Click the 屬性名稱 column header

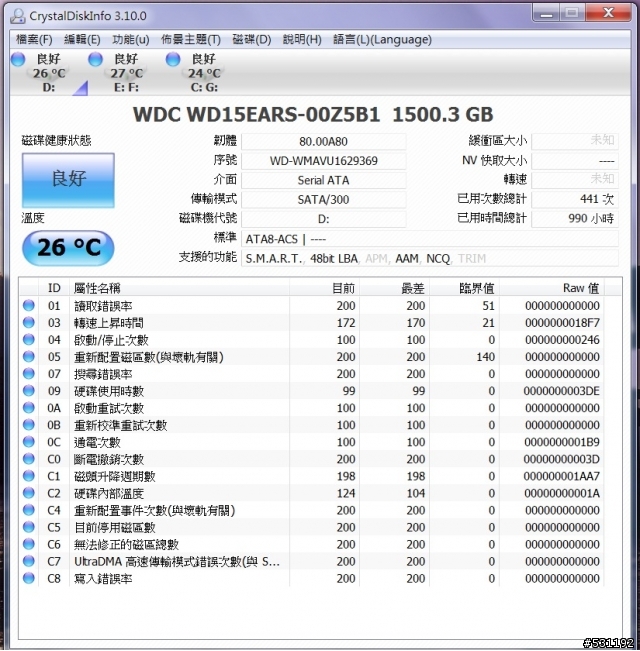pos(179,288)
